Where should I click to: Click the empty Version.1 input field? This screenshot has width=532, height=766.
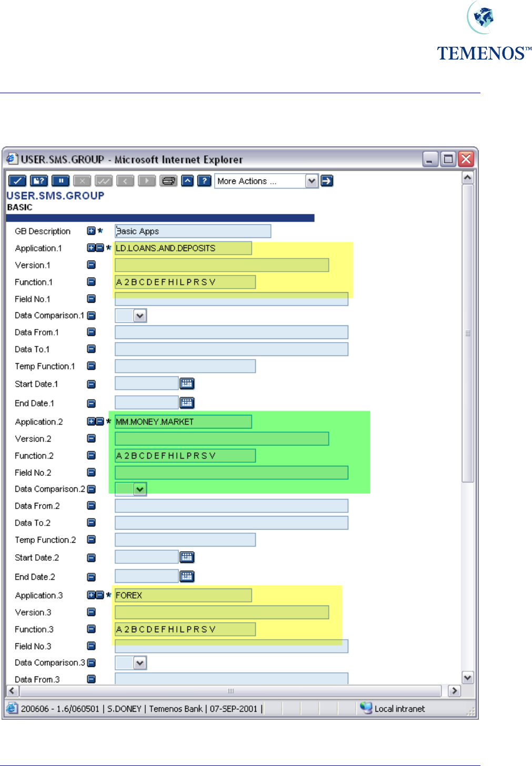[222, 265]
